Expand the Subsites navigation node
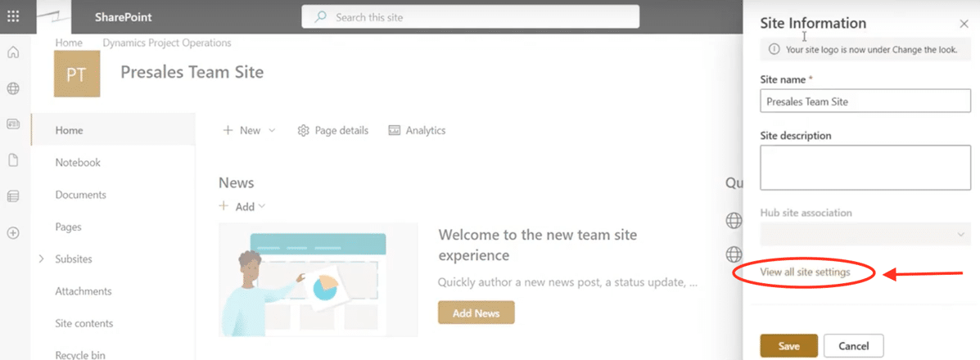The height and width of the screenshot is (360, 980). tap(42, 259)
